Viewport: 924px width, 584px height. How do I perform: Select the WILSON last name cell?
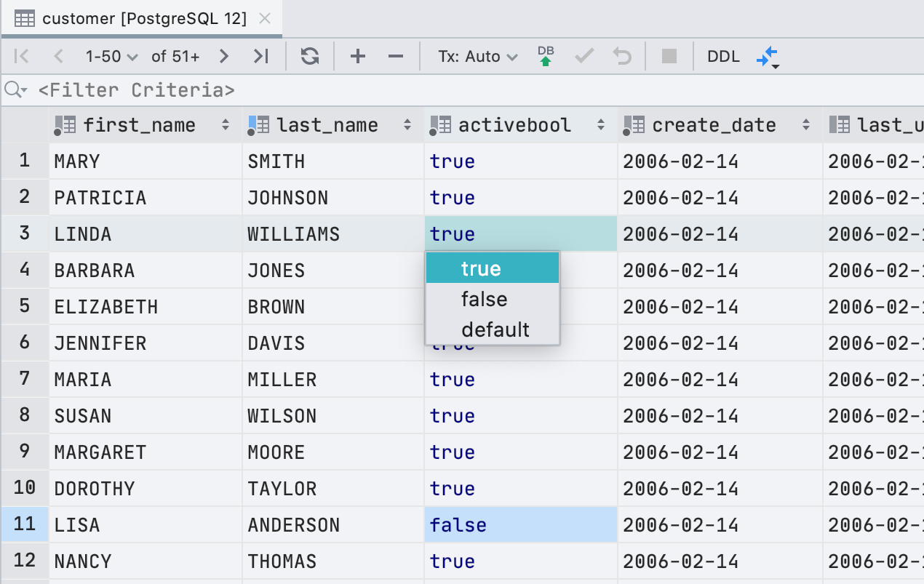pos(333,415)
